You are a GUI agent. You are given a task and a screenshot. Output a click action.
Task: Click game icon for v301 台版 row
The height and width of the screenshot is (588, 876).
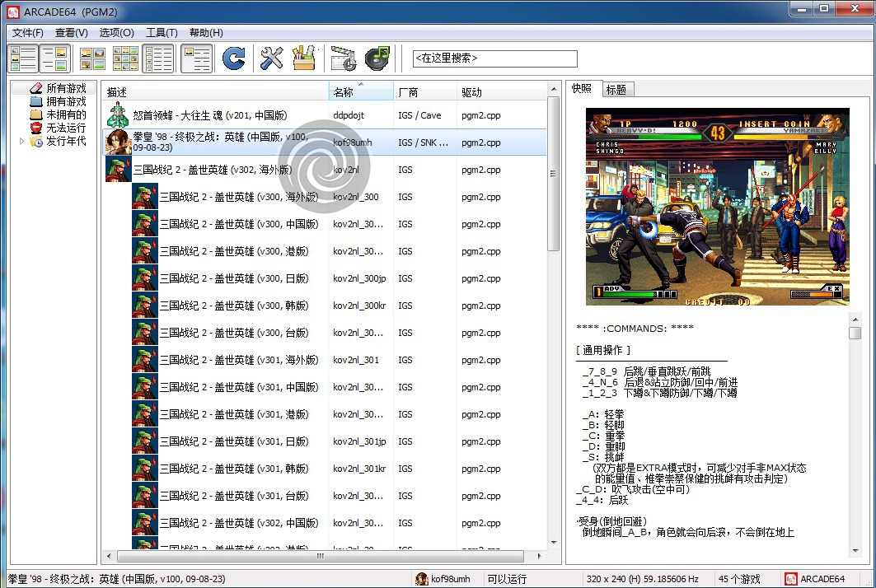[145, 496]
